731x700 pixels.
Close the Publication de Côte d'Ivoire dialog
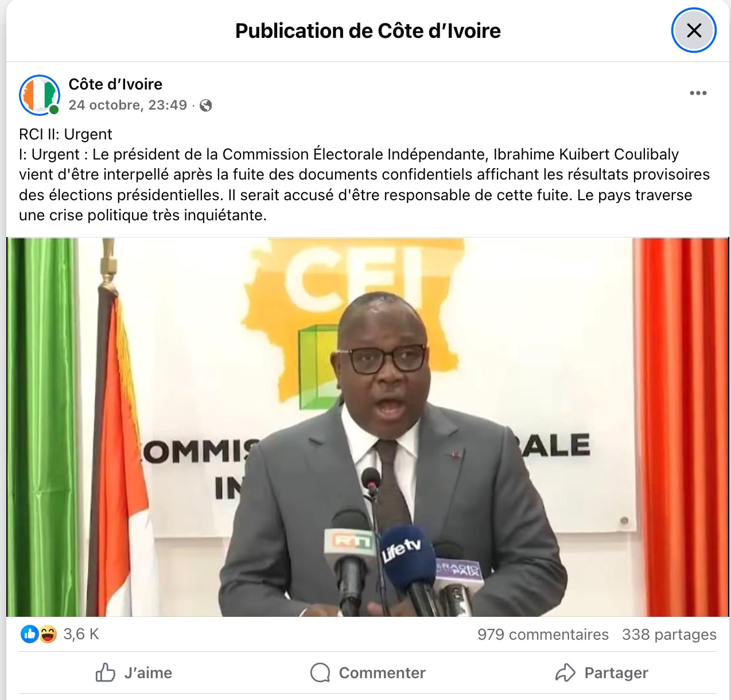tap(694, 30)
